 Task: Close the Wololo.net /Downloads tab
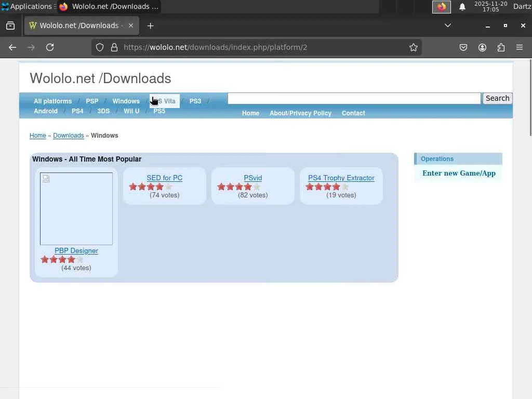[131, 25]
